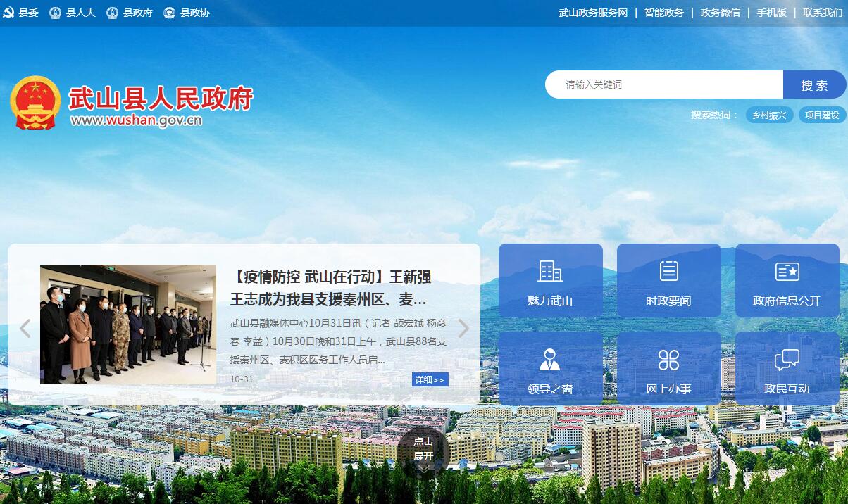Open the 政民互动 chat bubble icon
Screen dimensions: 848x504
(787, 360)
